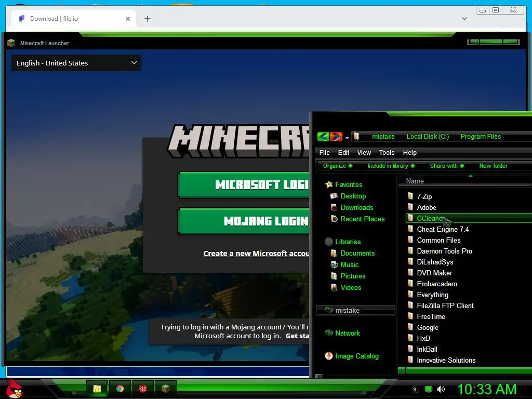The width and height of the screenshot is (532, 399).
Task: Select the FileZilla FTP Client folder
Action: [x=445, y=305]
